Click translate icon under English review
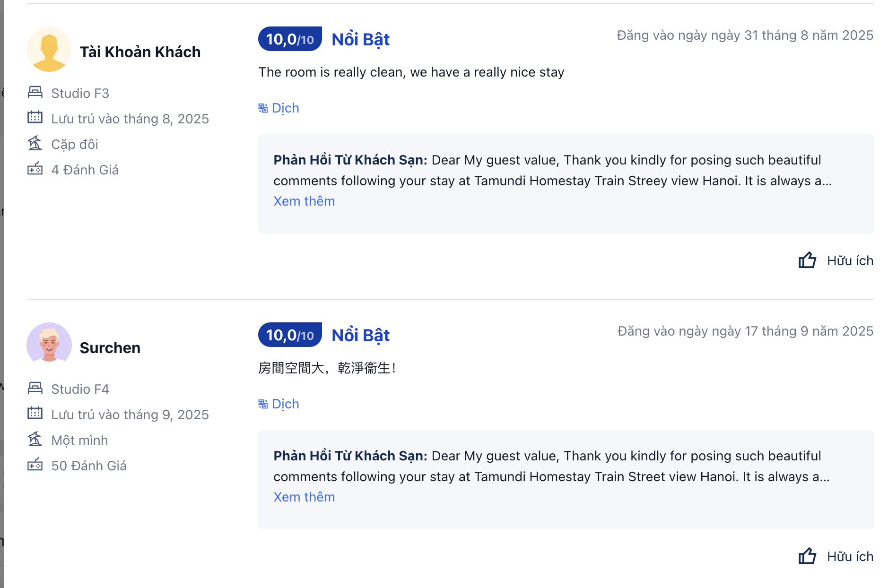This screenshot has width=888, height=588. pos(263,108)
